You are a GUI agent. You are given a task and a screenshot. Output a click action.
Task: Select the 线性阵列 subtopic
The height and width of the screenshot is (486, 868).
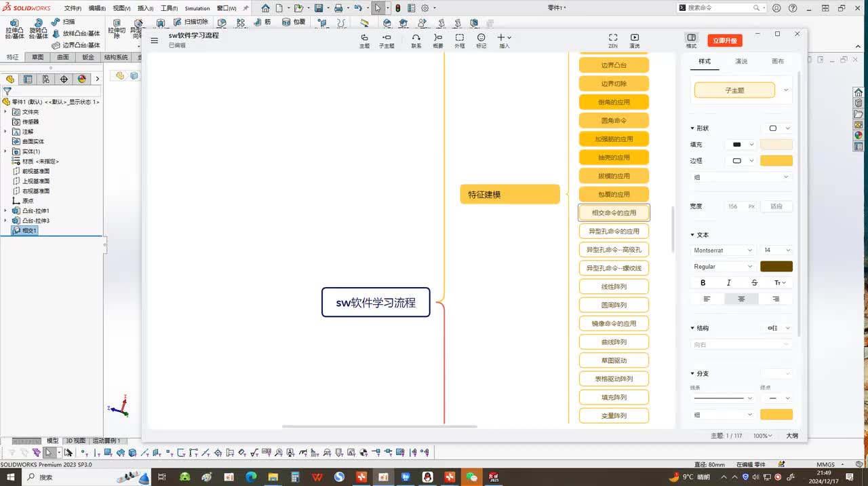pyautogui.click(x=614, y=286)
